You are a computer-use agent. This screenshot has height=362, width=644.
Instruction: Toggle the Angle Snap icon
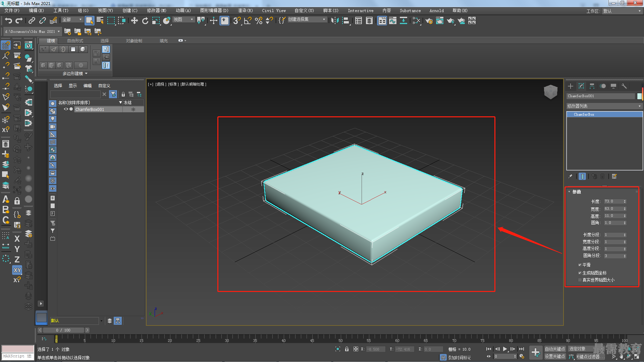[248, 21]
